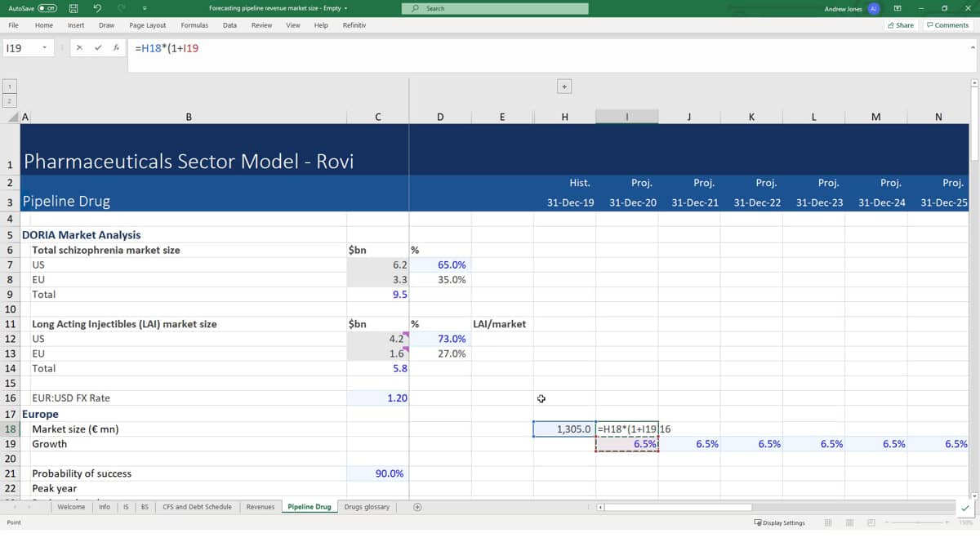Confirm formula with the Enter checkmark icon
The height and width of the screenshot is (551, 980).
click(98, 48)
